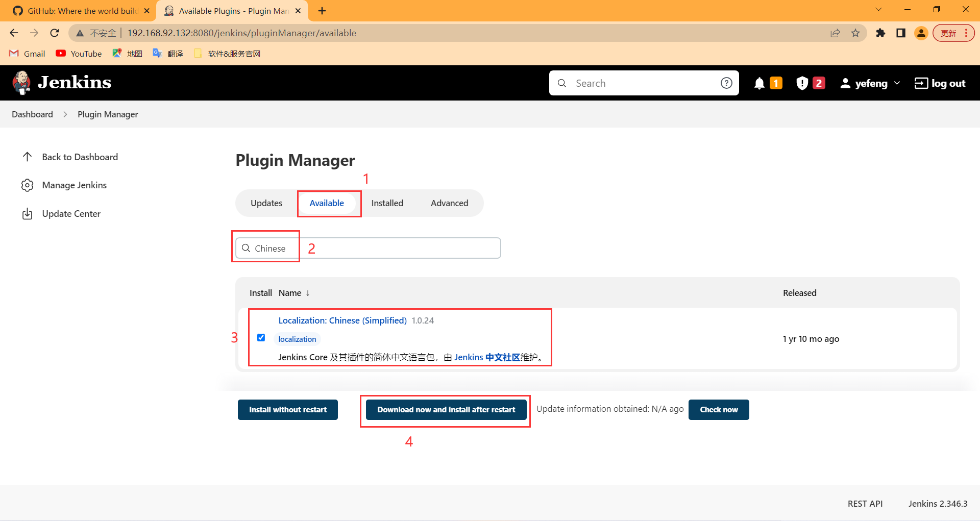Bookmark this page with star icon
The width and height of the screenshot is (980, 521).
(x=855, y=33)
